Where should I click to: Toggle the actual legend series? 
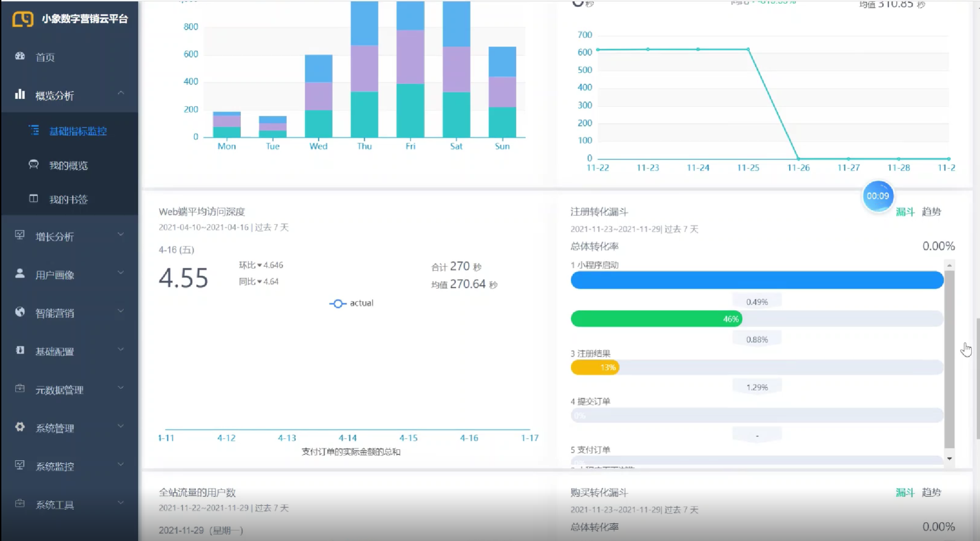tap(351, 303)
